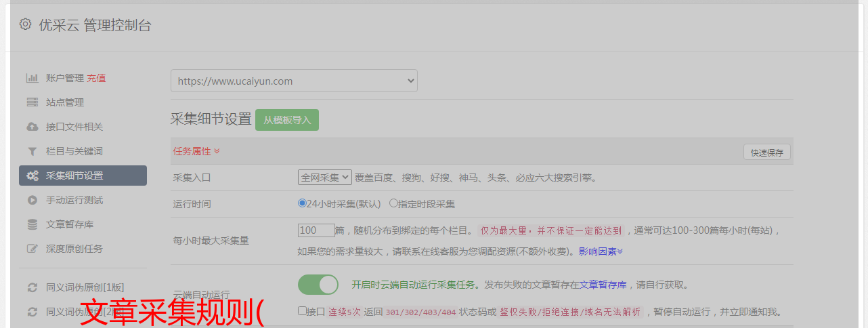
Task: Click the 运行时间 row label
Action: (x=192, y=203)
